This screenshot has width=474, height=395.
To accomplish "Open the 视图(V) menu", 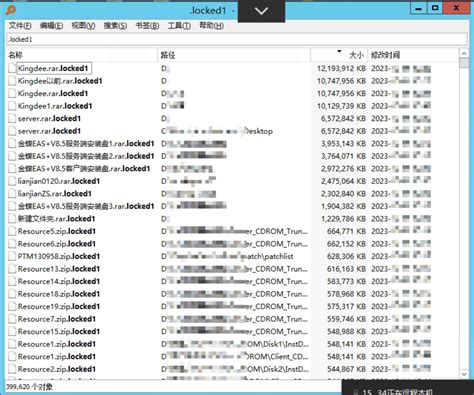I will [x=83, y=26].
